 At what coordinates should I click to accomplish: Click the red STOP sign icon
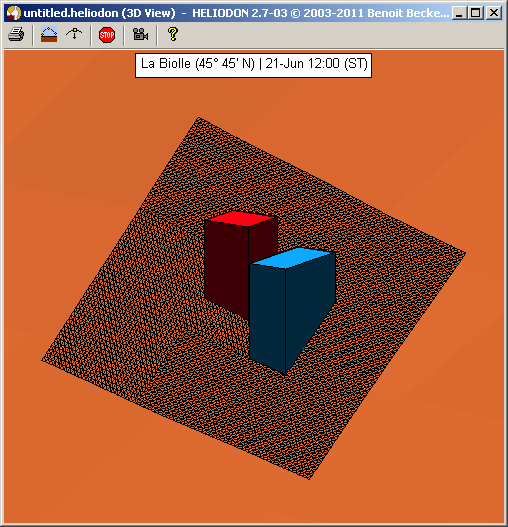pyautogui.click(x=107, y=35)
